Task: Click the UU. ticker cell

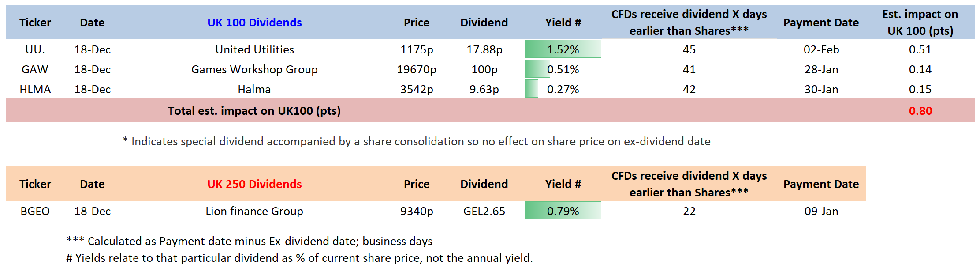Action: 35,49
